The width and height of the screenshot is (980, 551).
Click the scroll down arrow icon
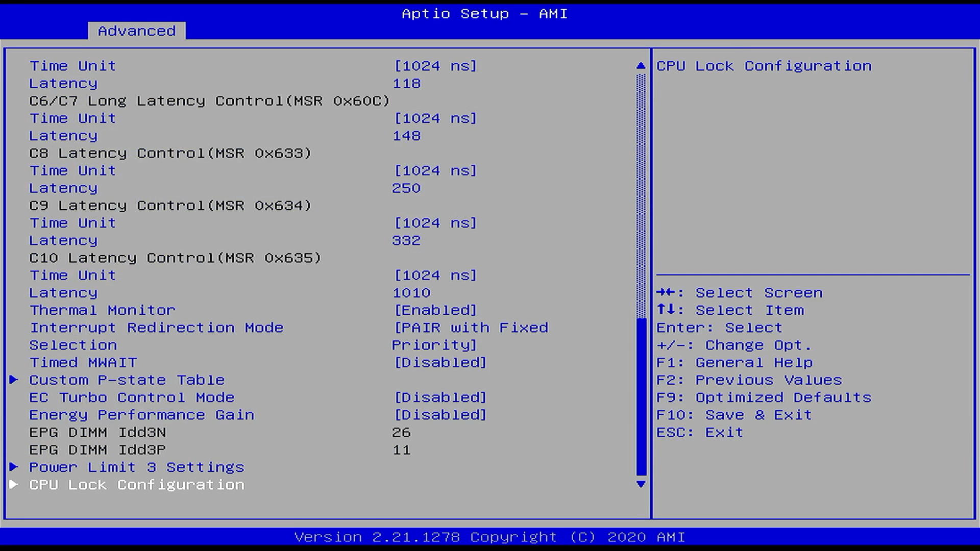tap(641, 484)
